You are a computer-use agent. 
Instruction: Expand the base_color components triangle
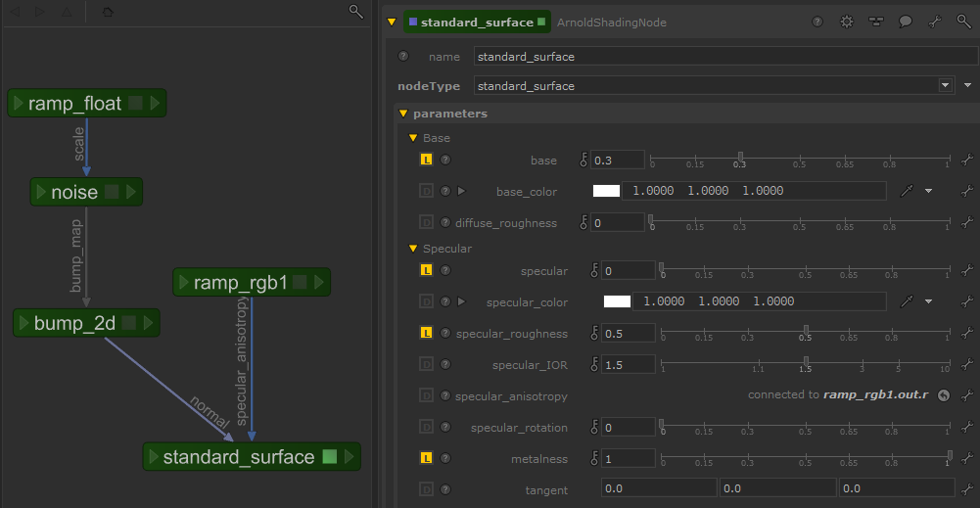(x=461, y=191)
